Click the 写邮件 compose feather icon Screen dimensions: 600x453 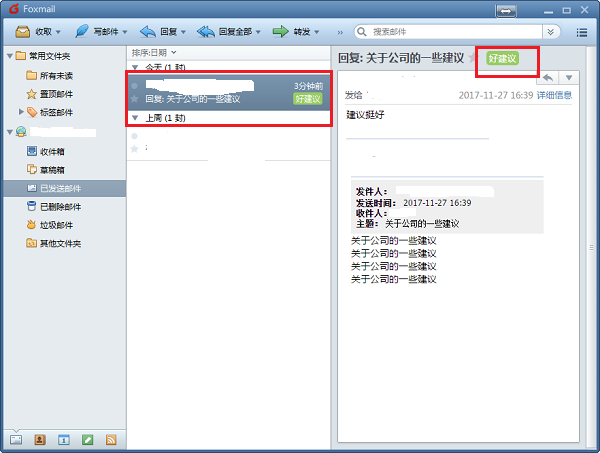82,31
